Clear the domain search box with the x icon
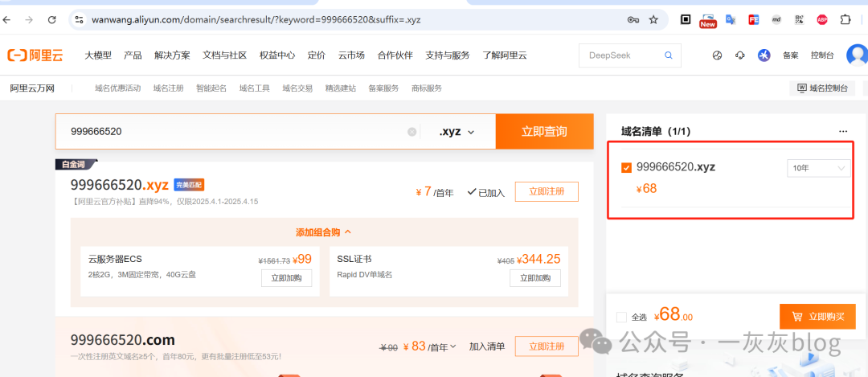 [x=411, y=132]
